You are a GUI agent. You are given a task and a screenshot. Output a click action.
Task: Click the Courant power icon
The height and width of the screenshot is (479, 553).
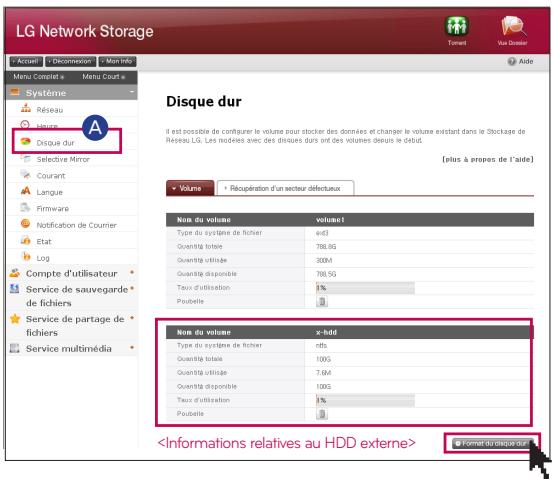(26, 174)
